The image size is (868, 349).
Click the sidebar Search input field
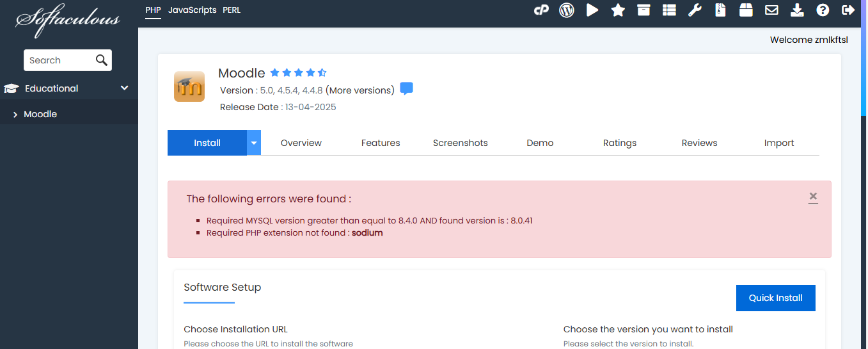(59, 60)
